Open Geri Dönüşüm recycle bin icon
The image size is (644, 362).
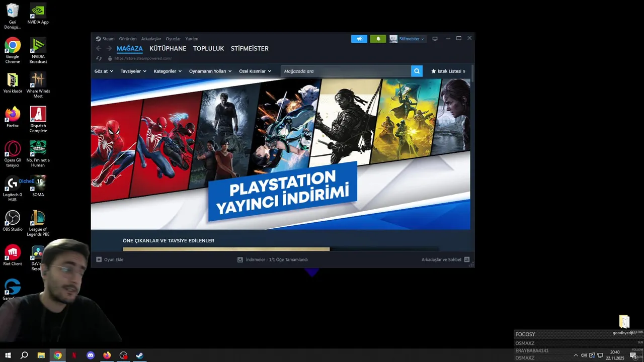coord(13,16)
